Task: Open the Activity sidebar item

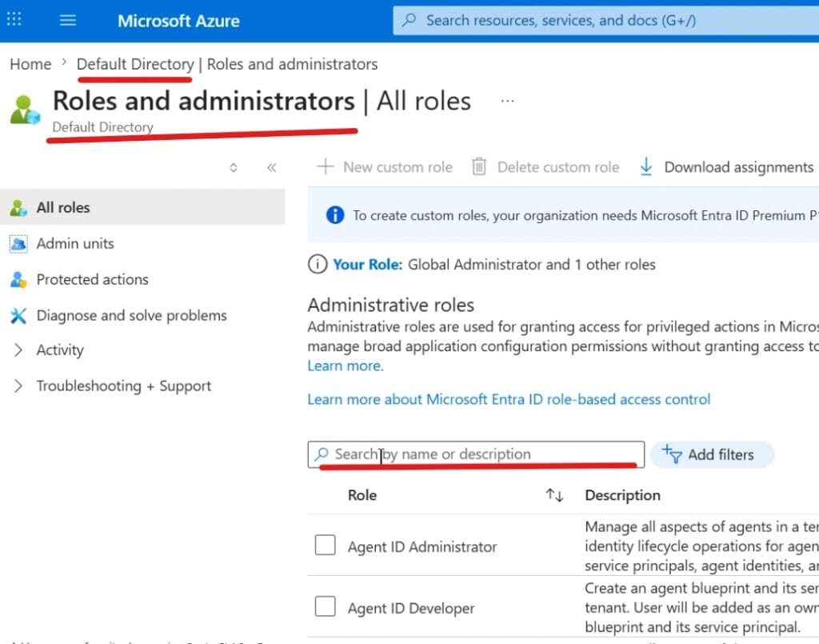Action: [59, 350]
